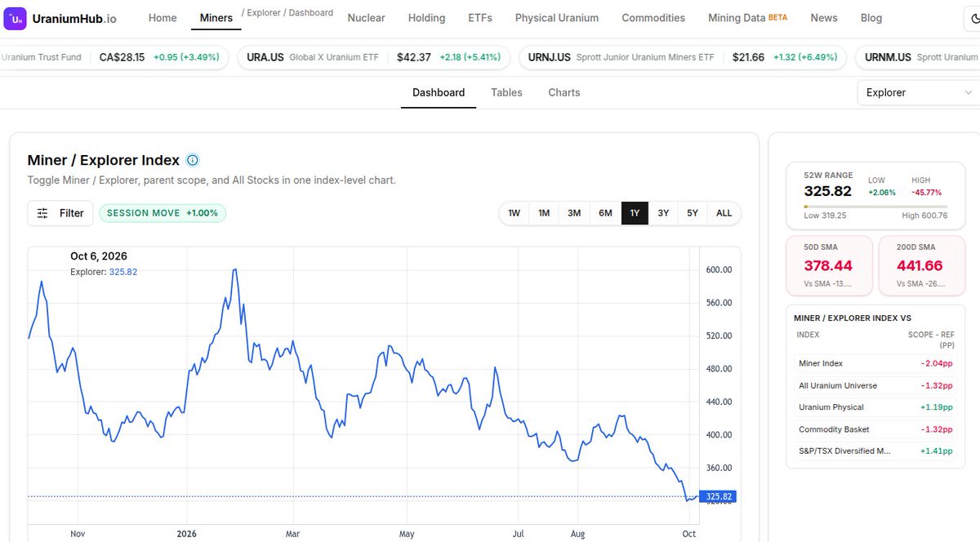
Task: Switch to the Tables tab
Action: (506, 92)
